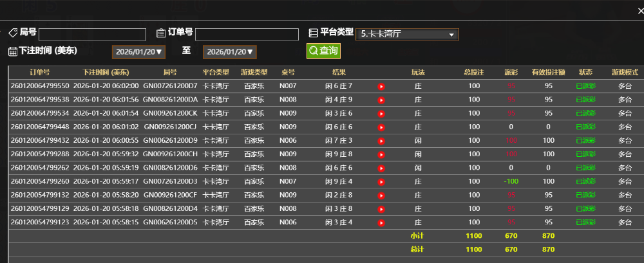Play video for order 260120054799123
Viewport: 644px width, 263px height.
[381, 222]
